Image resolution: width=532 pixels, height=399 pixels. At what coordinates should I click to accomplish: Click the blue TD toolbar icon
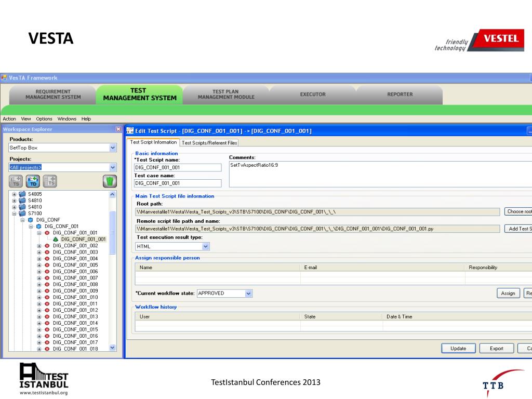click(33, 181)
